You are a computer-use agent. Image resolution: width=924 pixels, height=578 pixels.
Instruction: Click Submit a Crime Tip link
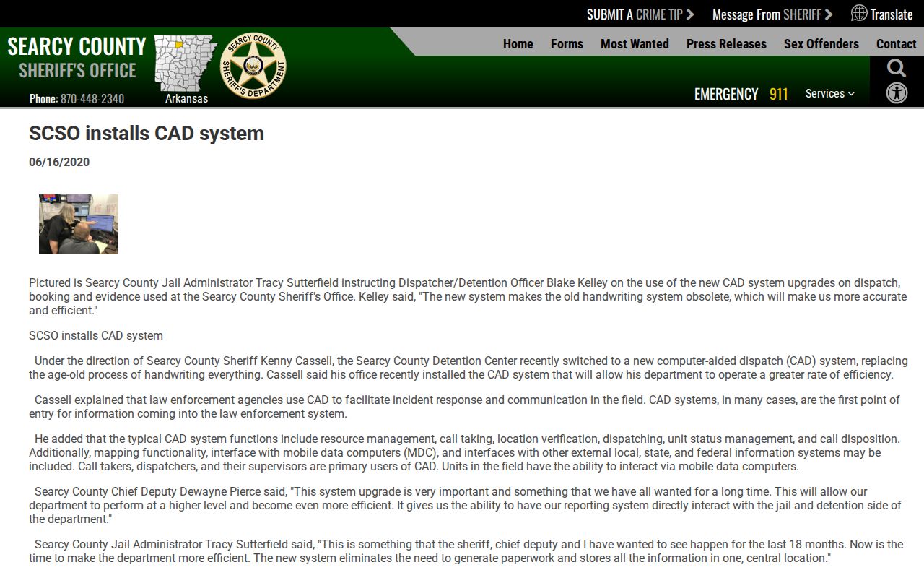pos(640,14)
